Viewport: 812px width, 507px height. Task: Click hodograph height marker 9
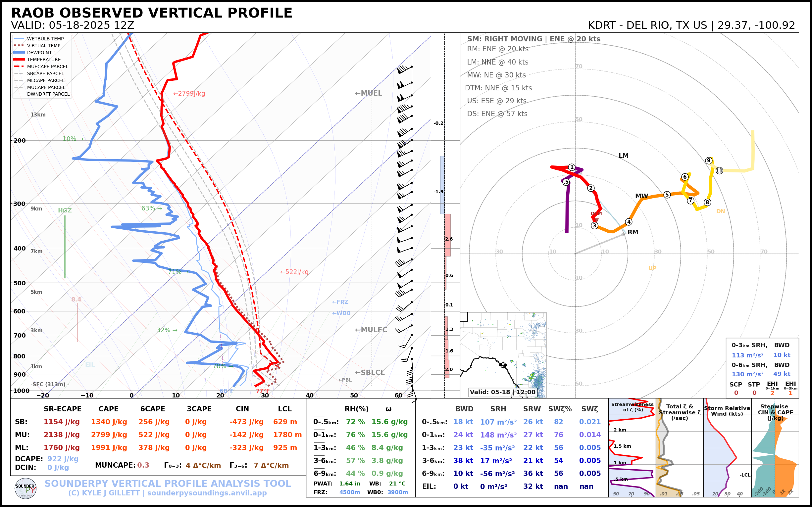coord(708,160)
